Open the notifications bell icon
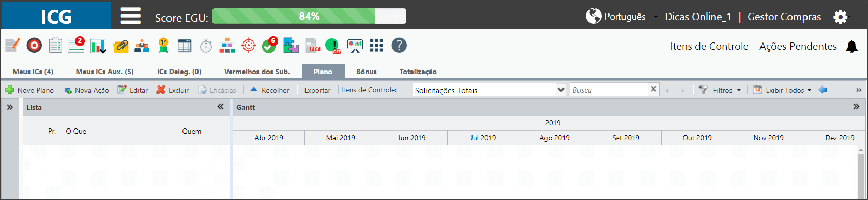 coord(851,47)
